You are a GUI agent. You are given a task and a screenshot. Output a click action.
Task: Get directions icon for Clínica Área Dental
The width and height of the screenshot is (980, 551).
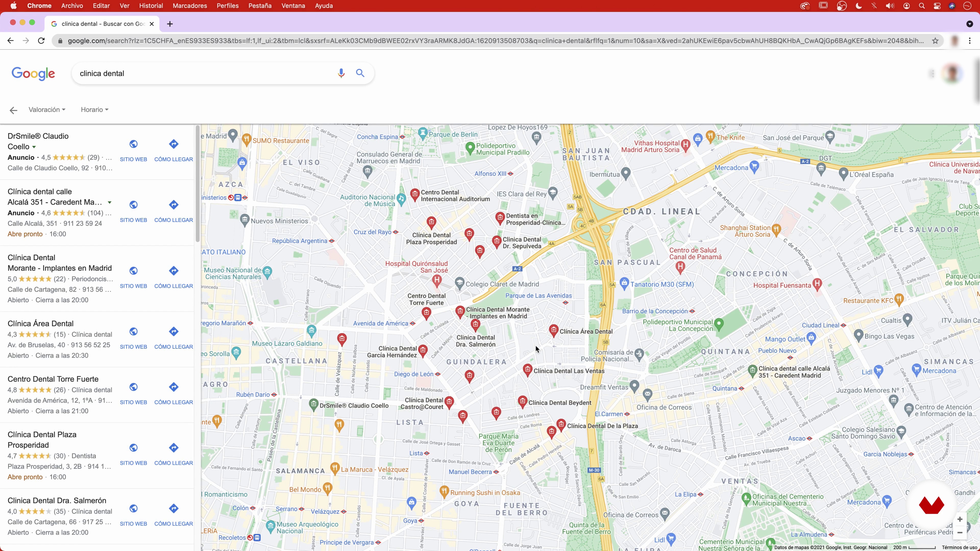tap(174, 332)
